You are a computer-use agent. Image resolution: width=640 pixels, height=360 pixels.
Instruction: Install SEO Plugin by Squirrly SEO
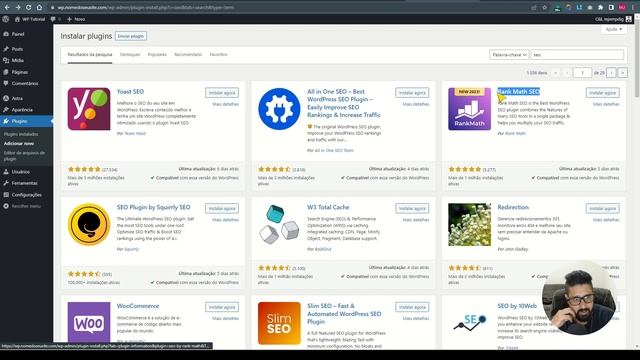click(x=222, y=209)
